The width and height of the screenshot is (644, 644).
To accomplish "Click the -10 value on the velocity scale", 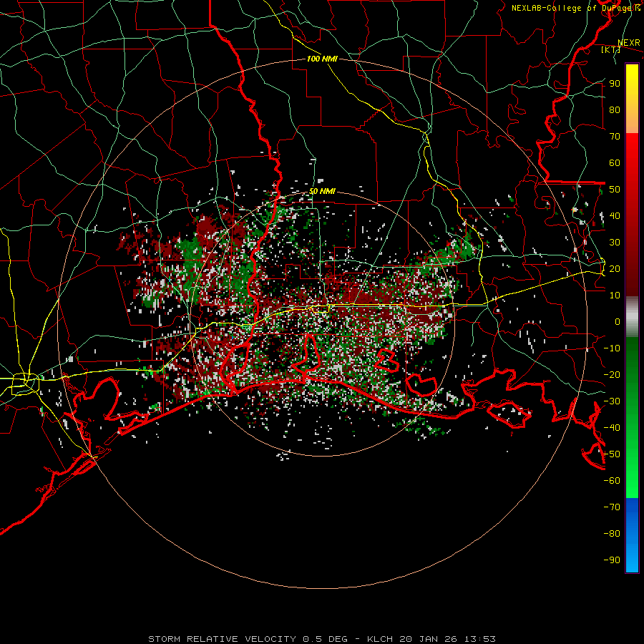I will point(612,348).
